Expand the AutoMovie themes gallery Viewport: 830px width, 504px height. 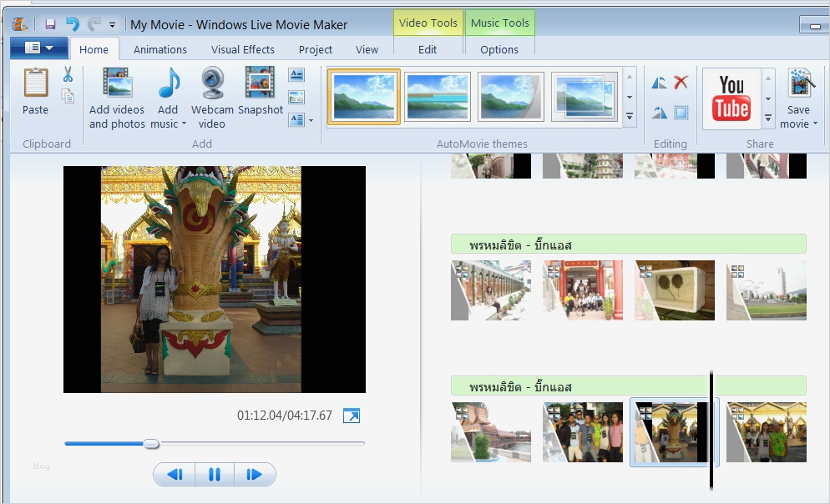[630, 118]
